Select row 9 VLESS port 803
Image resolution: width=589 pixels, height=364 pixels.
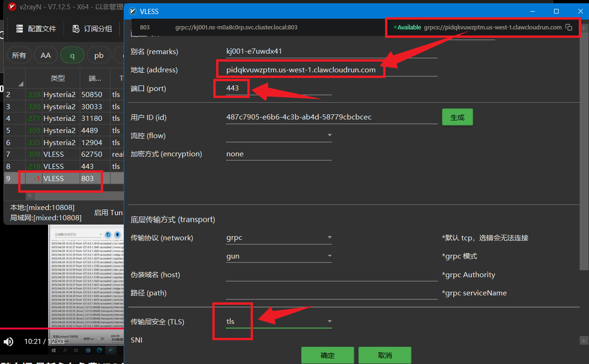[64, 178]
